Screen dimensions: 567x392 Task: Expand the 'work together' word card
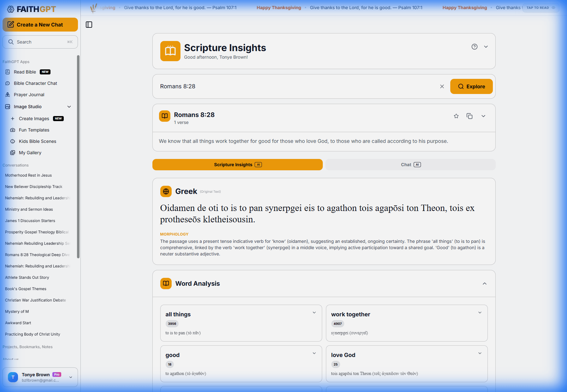click(x=480, y=313)
